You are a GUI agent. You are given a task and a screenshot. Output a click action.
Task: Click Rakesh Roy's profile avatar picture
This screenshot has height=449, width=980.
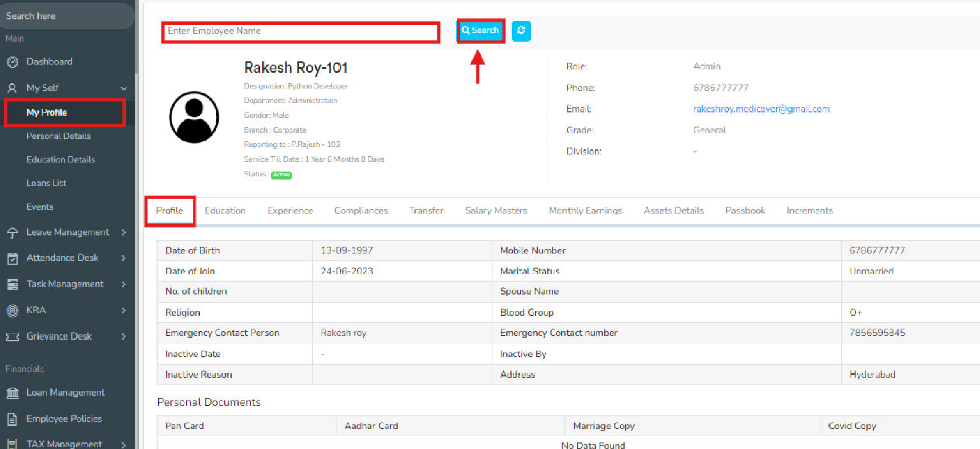pyautogui.click(x=194, y=117)
